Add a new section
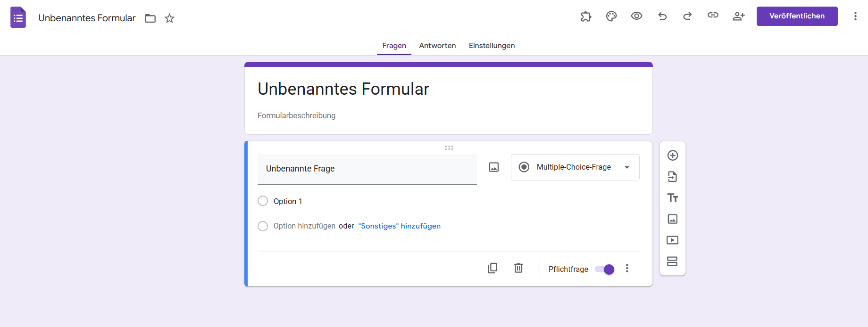The height and width of the screenshot is (327, 868). (673, 262)
